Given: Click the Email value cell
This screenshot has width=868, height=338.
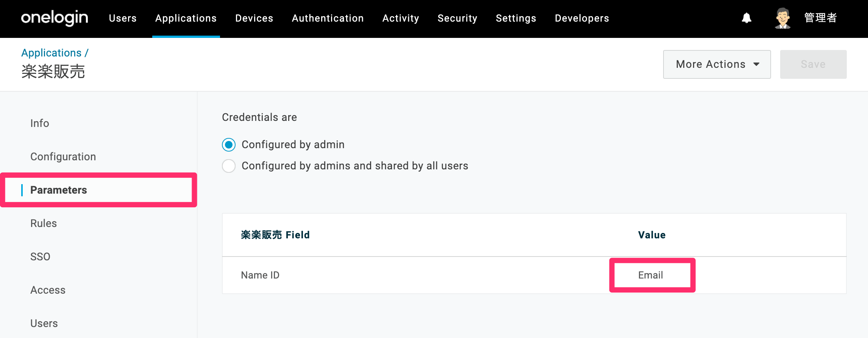Looking at the screenshot, I should tap(651, 275).
